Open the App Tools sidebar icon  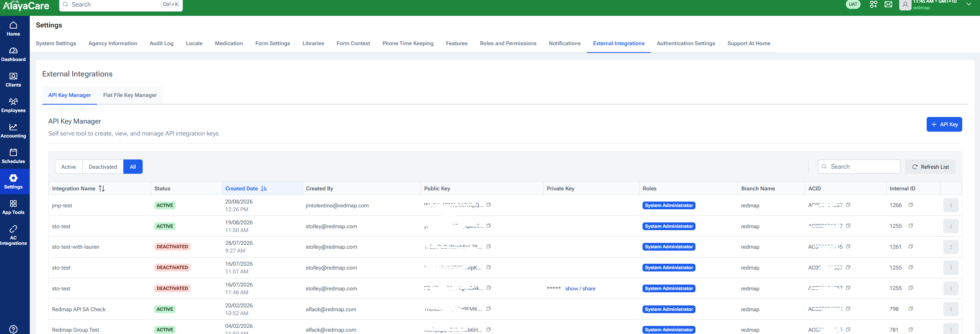pos(13,207)
